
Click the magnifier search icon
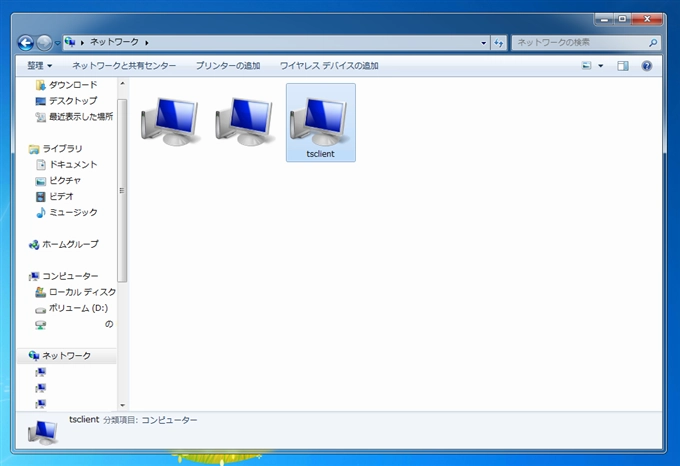point(653,42)
